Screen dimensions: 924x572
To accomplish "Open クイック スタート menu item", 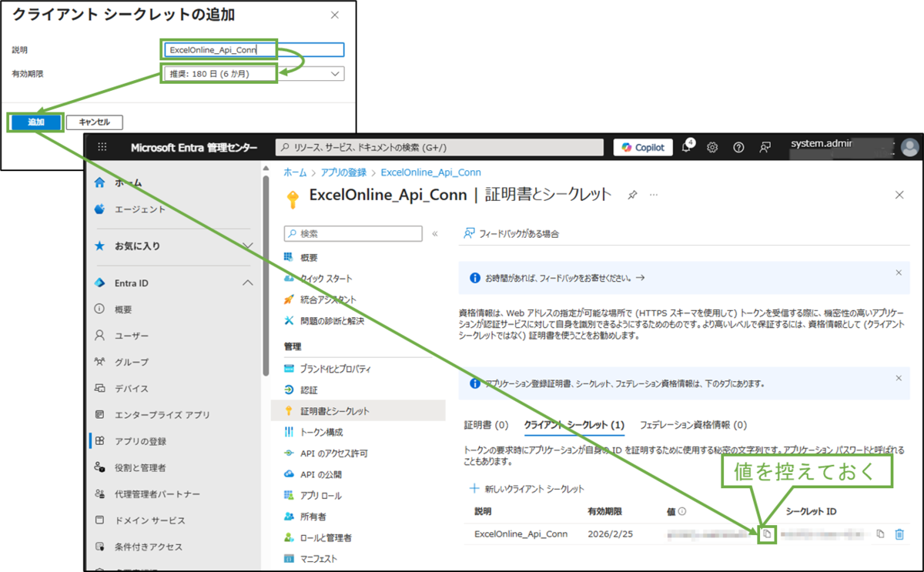I will pyautogui.click(x=326, y=278).
